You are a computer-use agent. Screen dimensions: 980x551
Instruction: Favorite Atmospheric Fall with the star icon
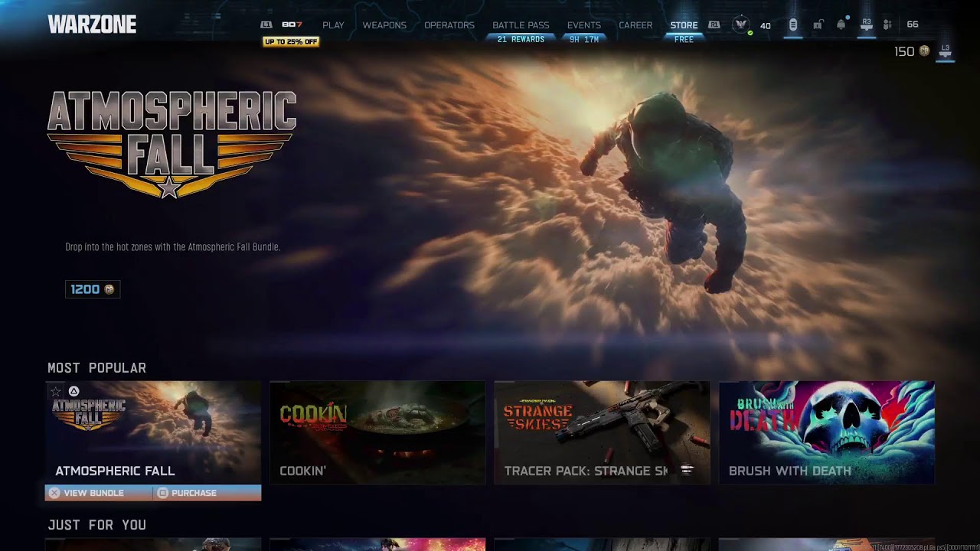pyautogui.click(x=56, y=392)
